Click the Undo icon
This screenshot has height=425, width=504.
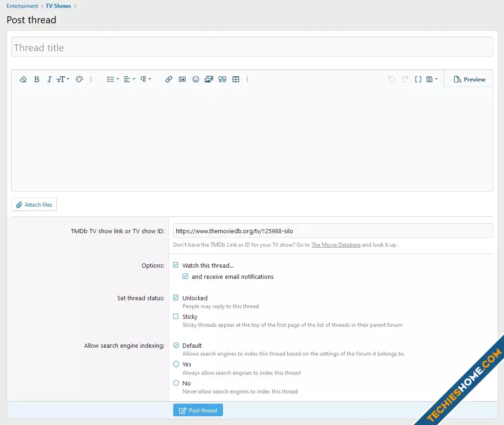[x=391, y=80]
